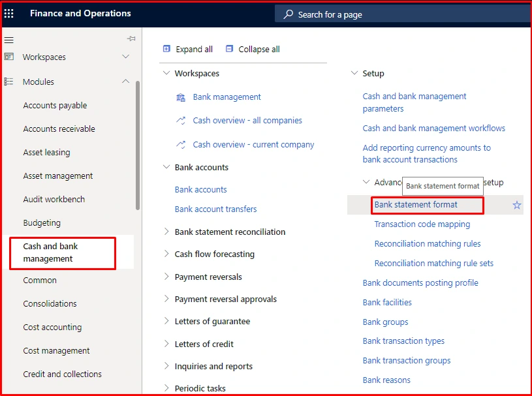532x396 pixels.
Task: Open Cash overview - all companies link
Action: tap(247, 120)
